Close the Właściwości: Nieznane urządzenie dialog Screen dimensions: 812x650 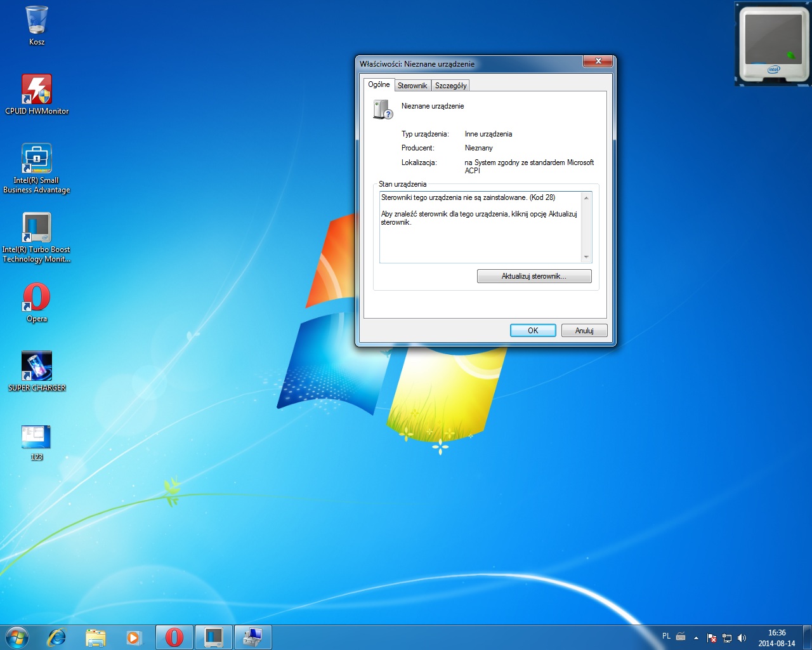point(598,61)
